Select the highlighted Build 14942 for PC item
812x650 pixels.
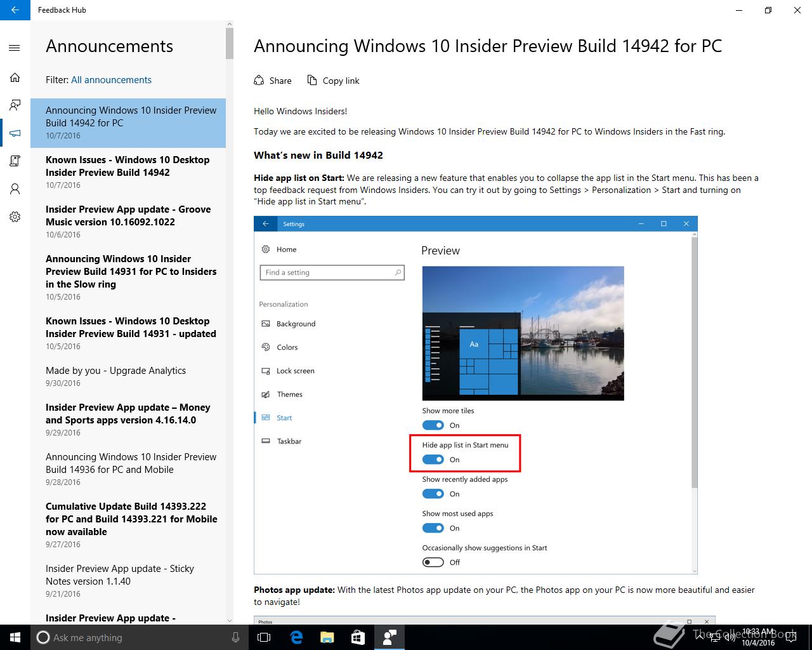coord(128,123)
